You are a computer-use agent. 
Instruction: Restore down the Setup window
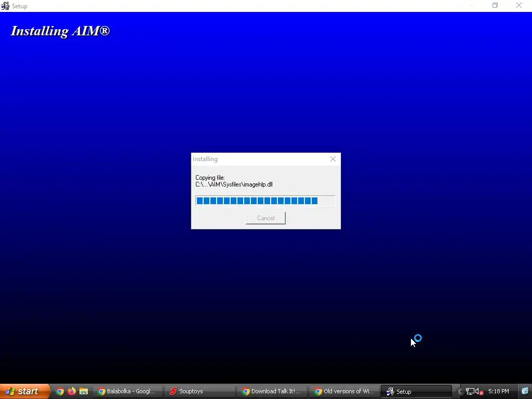(x=495, y=5)
